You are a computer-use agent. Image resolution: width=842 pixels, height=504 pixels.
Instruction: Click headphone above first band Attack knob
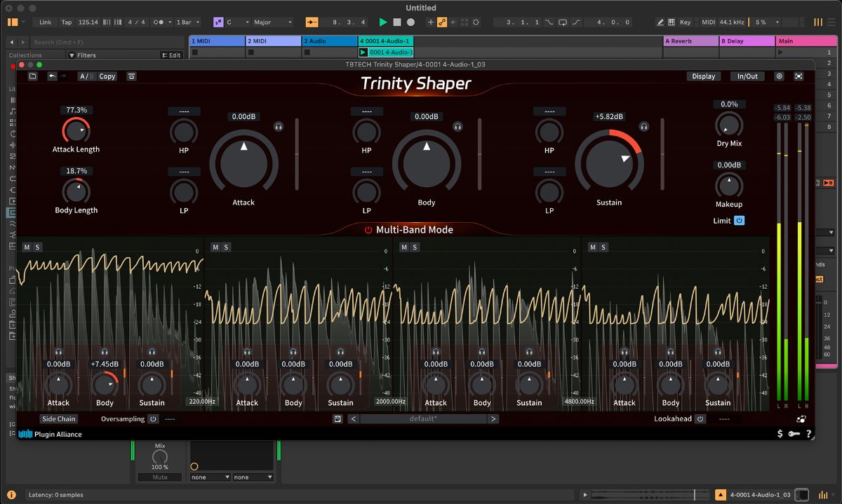(58, 352)
